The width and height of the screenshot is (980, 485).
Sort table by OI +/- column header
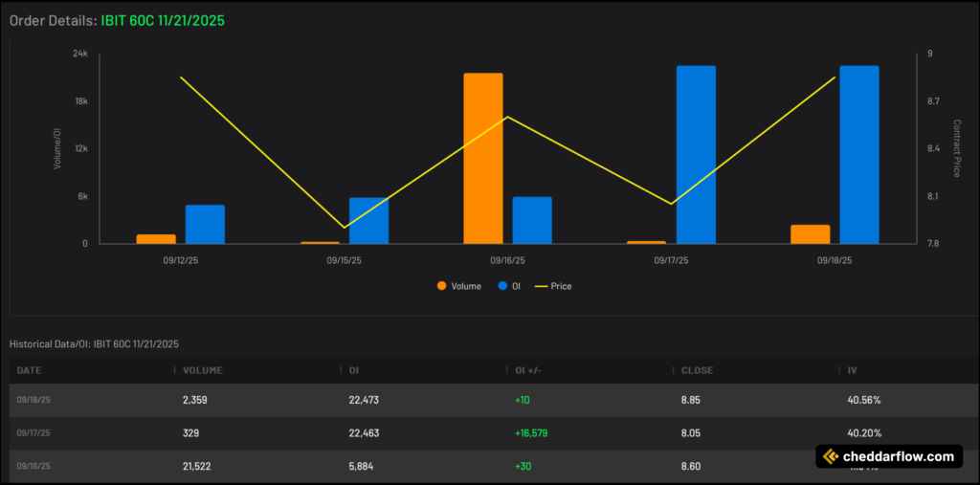pyautogui.click(x=528, y=370)
